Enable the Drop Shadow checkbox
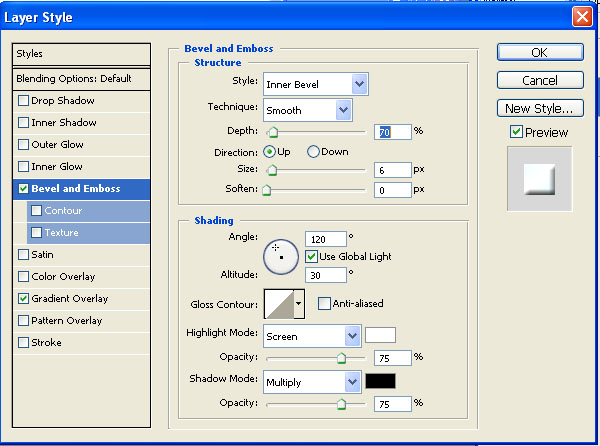The width and height of the screenshot is (600, 446). 23,101
